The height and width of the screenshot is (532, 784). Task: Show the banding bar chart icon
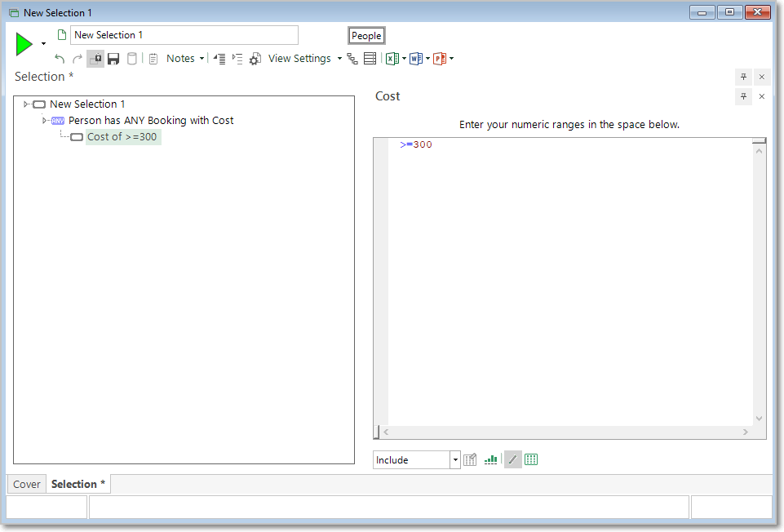pos(491,460)
